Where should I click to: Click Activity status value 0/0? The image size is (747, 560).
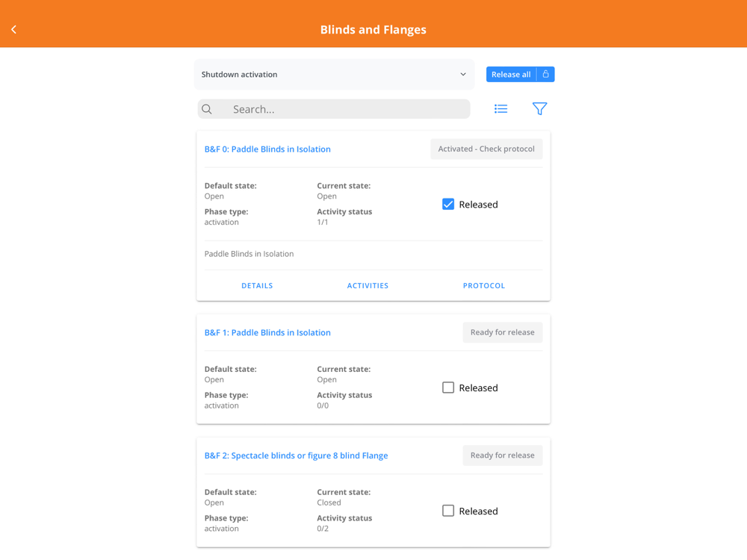pyautogui.click(x=323, y=405)
